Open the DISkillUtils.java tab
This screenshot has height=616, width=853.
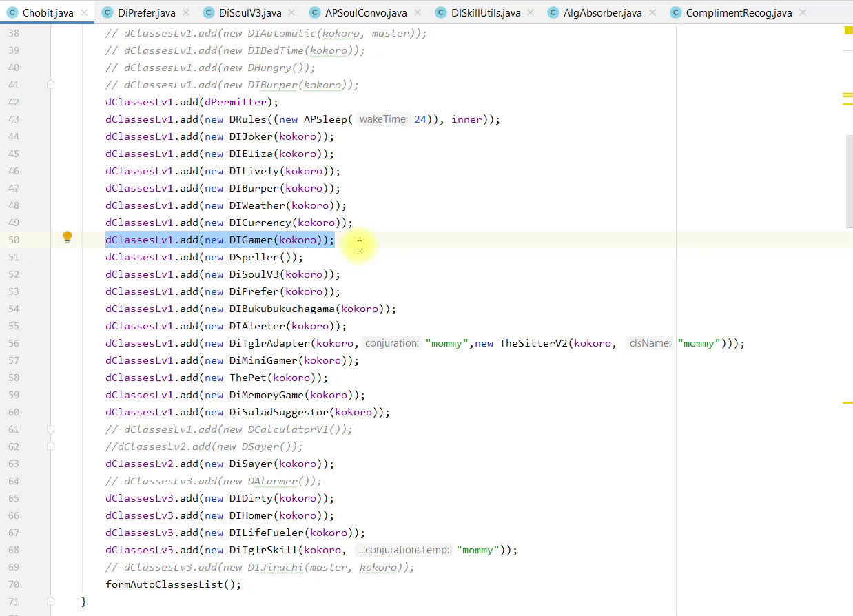click(x=486, y=13)
